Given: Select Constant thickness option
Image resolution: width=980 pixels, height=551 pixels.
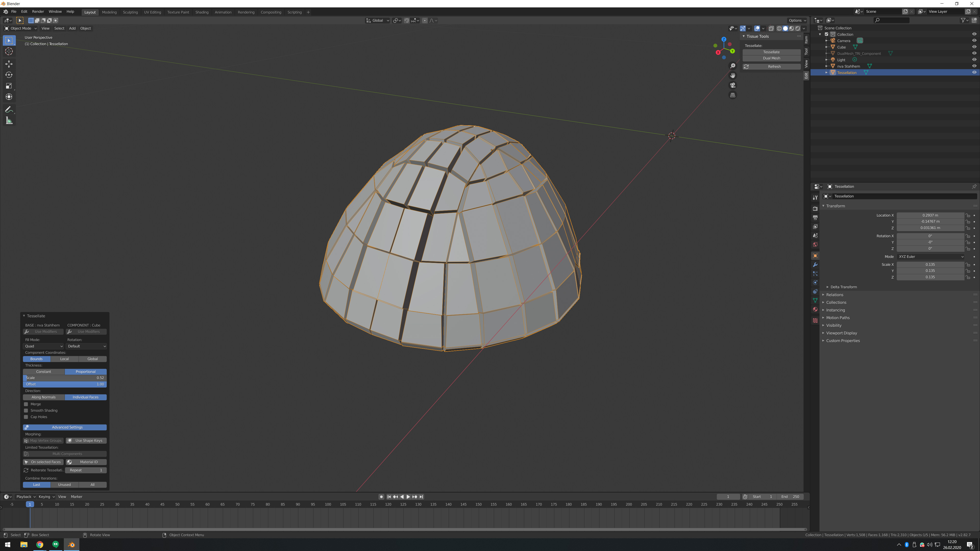Looking at the screenshot, I should (44, 371).
